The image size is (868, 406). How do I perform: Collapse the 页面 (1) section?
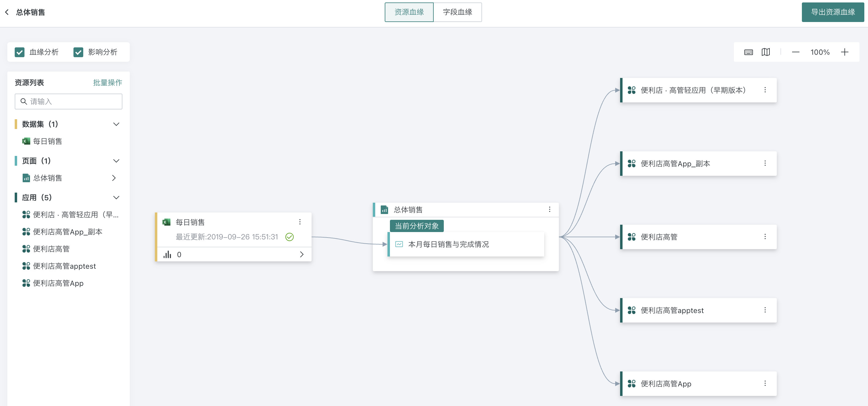pos(116,161)
